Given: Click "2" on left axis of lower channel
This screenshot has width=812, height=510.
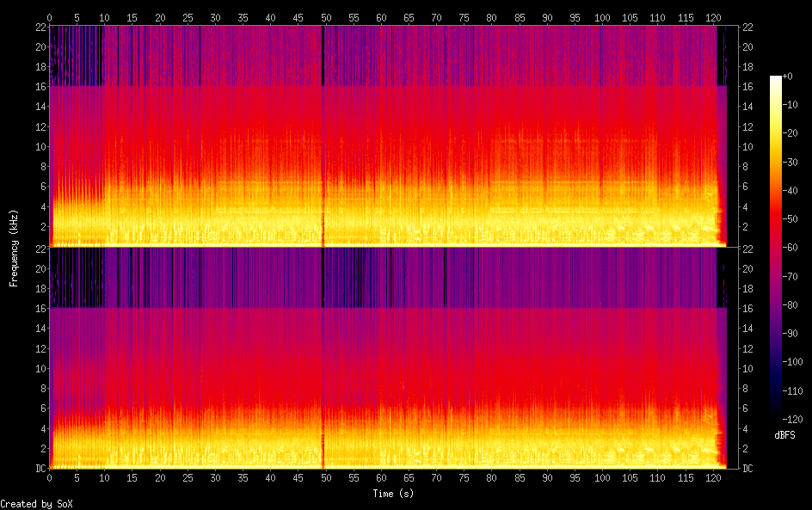Looking at the screenshot, I should (x=44, y=448).
